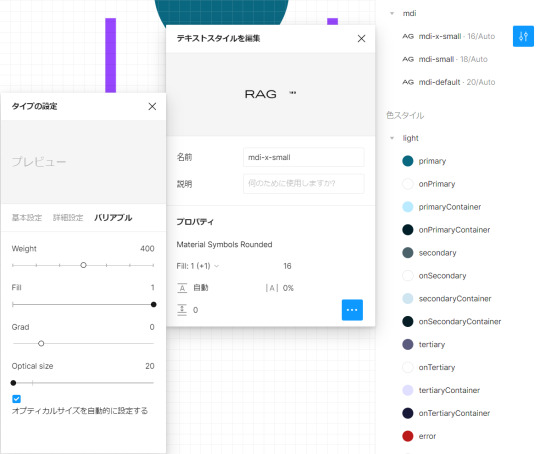Select the tertiaryContainer color swatch

[x=408, y=390]
